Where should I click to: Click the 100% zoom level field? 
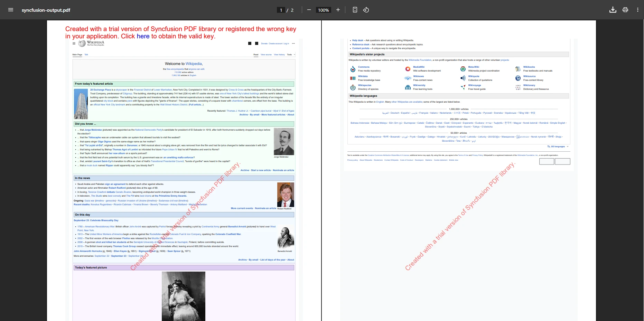click(323, 10)
